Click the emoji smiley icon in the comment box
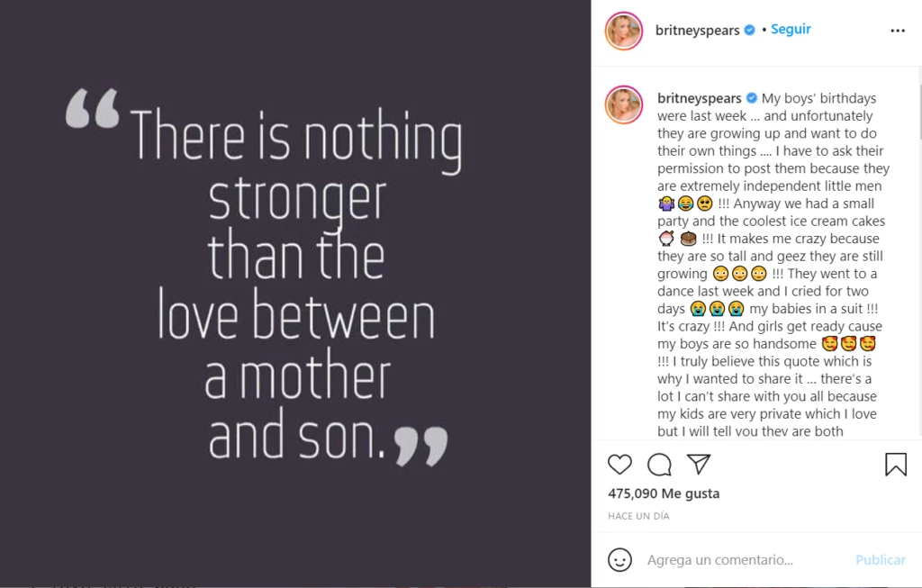Viewport: 922px width, 588px height. [619, 559]
